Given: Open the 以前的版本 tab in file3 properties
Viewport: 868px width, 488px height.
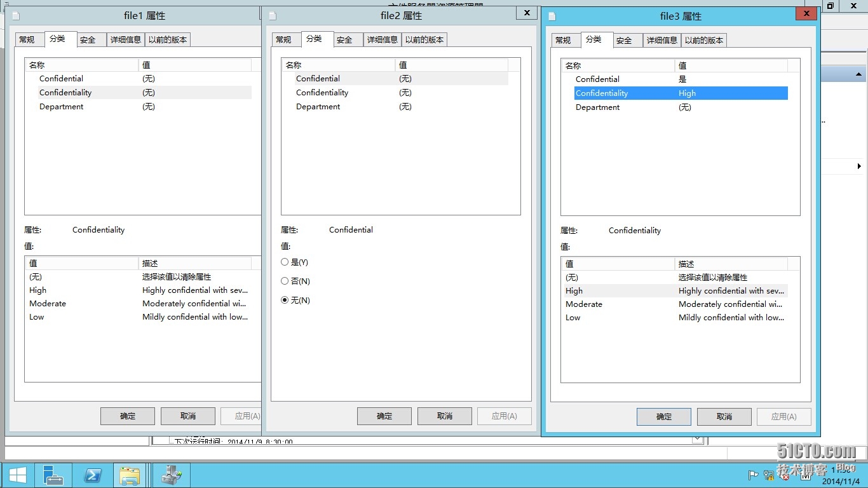Looking at the screenshot, I should tap(704, 40).
